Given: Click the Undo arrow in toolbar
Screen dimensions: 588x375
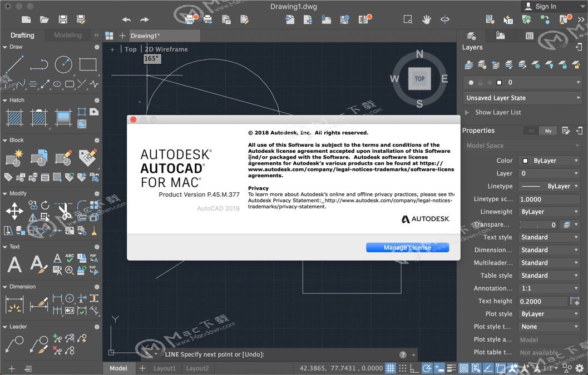Looking at the screenshot, I should 126,19.
